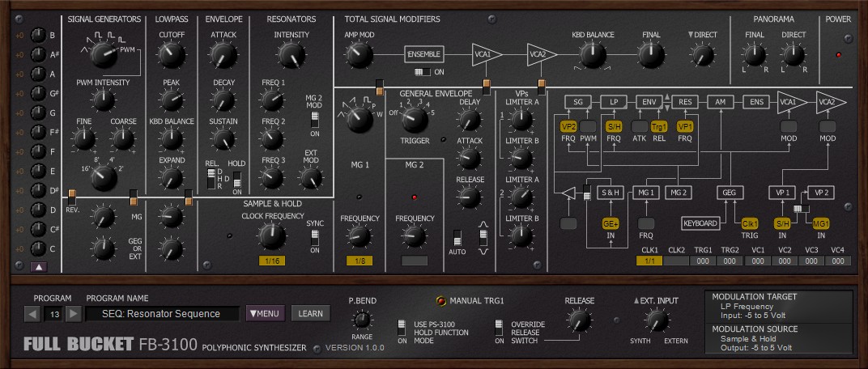Toggle the Sample & Hold SYNC switch
This screenshot has height=369, width=868.
(x=314, y=238)
